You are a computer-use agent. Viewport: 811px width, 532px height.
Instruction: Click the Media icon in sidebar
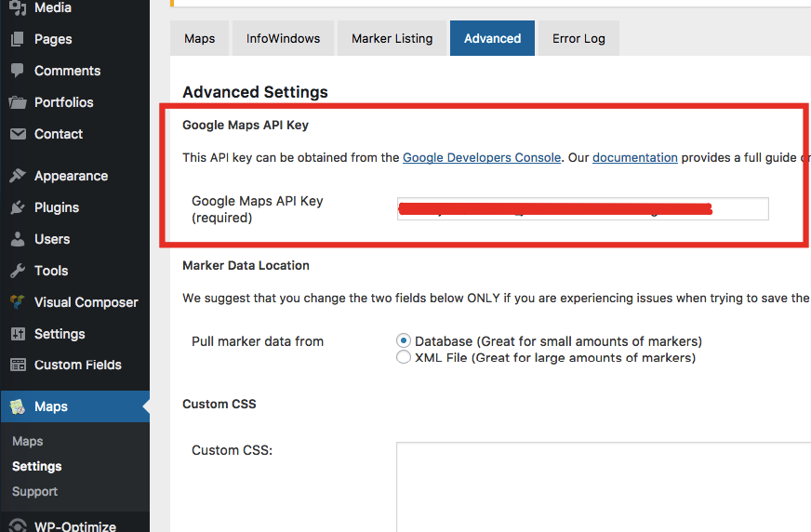point(18,8)
